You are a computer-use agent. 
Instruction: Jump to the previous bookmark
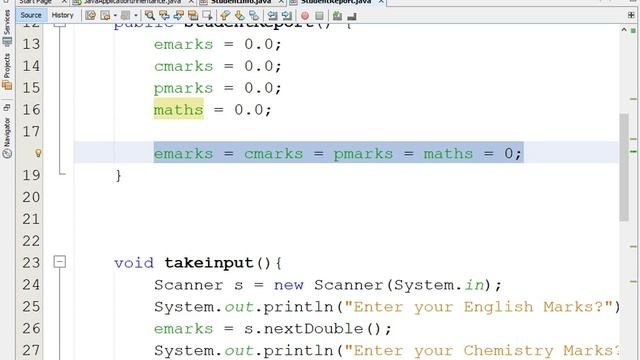pyautogui.click(x=225, y=16)
